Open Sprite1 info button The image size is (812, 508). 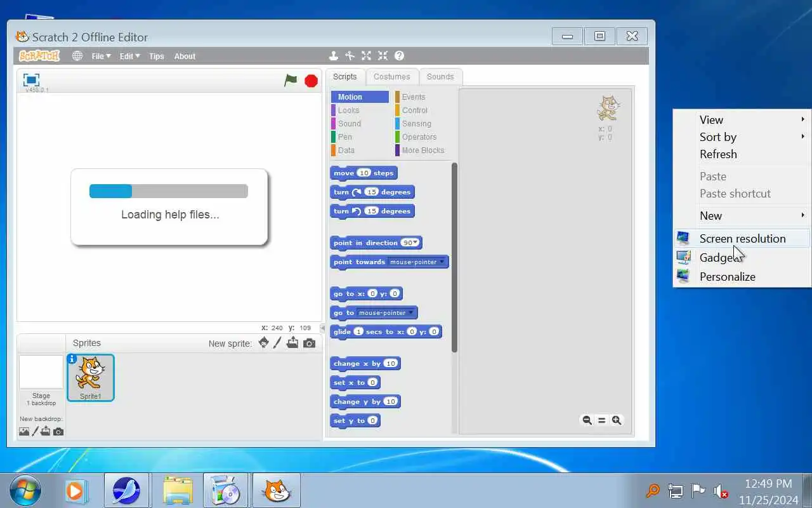click(72, 359)
